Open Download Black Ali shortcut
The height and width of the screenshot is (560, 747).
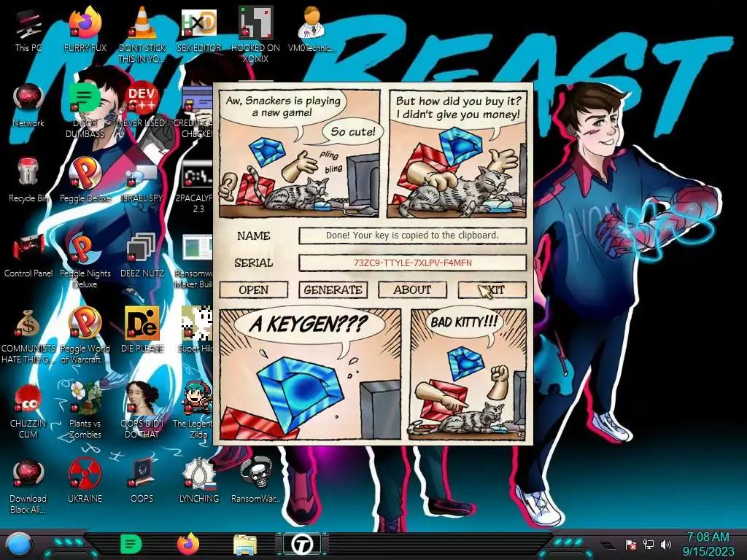coord(28,486)
